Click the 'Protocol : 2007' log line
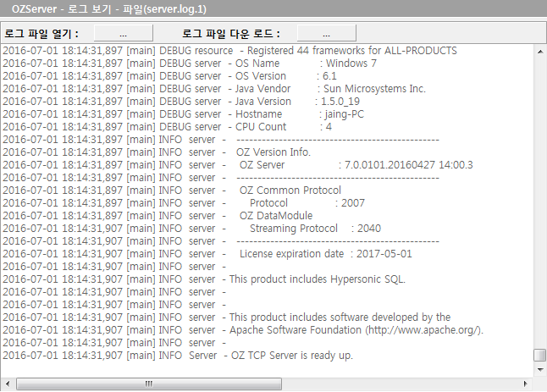The width and height of the screenshot is (547, 392). pos(184,202)
